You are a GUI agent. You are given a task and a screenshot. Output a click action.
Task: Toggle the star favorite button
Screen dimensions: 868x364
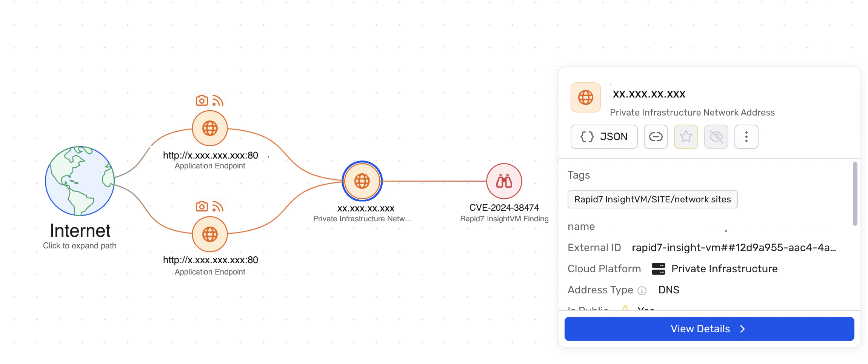point(686,137)
